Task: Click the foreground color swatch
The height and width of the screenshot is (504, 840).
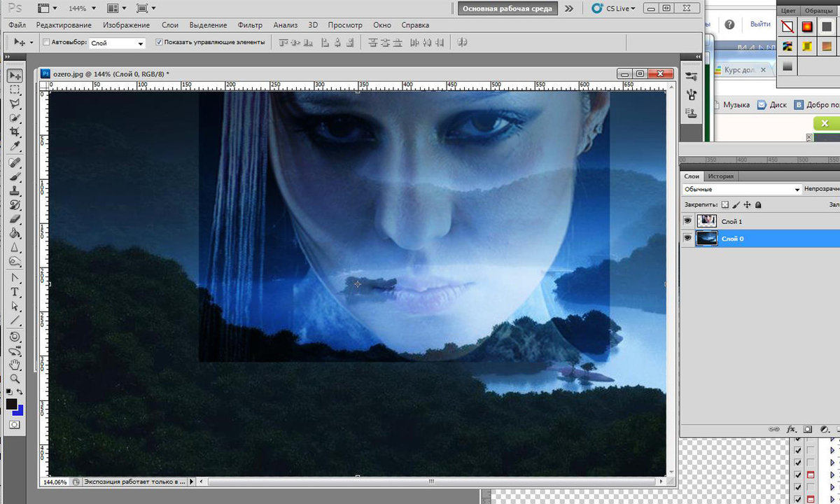Action: pyautogui.click(x=11, y=405)
